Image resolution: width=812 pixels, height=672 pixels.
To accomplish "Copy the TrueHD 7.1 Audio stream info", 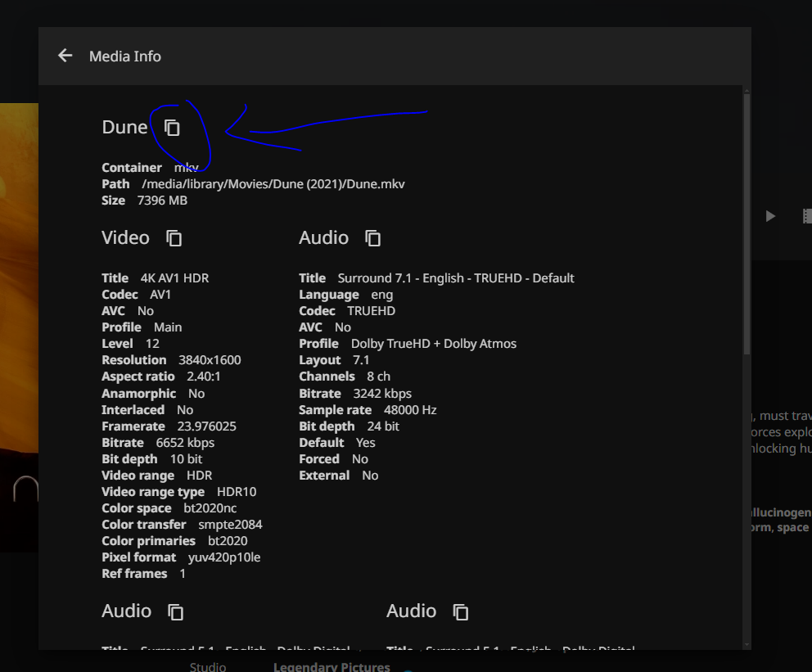I will [373, 238].
